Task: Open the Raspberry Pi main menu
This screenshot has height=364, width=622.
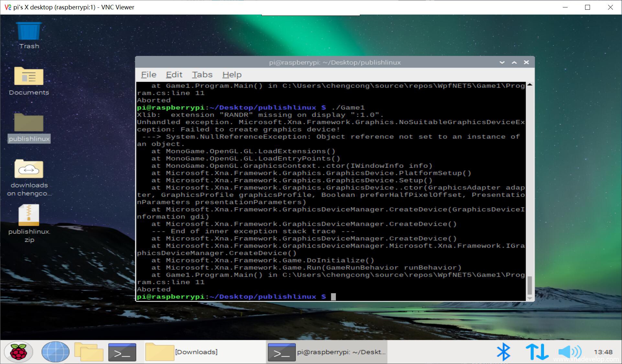Action: pyautogui.click(x=19, y=352)
